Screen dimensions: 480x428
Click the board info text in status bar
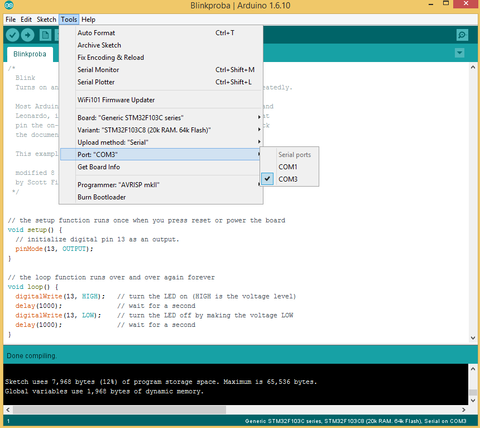[355, 421]
